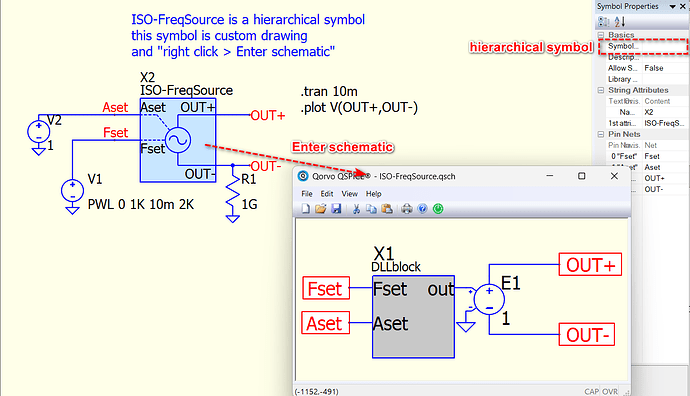Click R1 value 1G text

coord(250,205)
